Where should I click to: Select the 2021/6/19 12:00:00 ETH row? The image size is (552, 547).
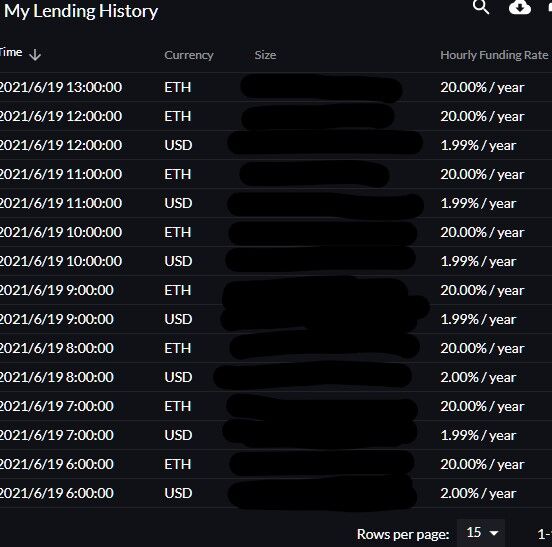click(x=276, y=116)
